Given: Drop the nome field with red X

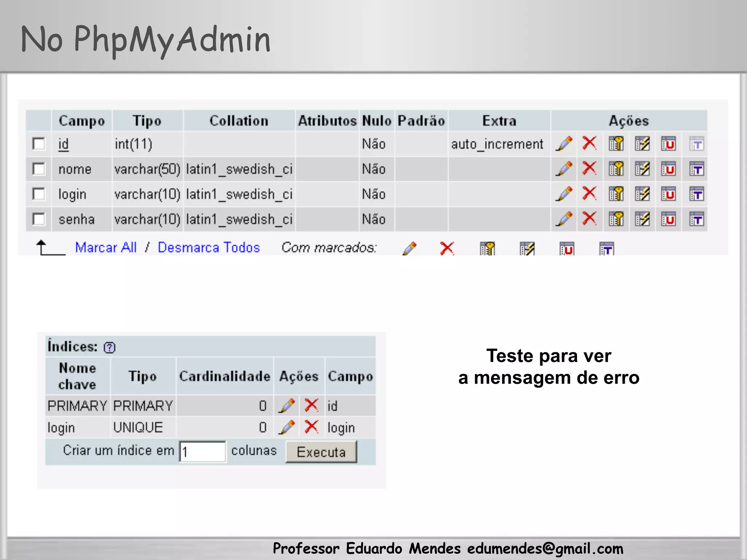Looking at the screenshot, I should 589,168.
